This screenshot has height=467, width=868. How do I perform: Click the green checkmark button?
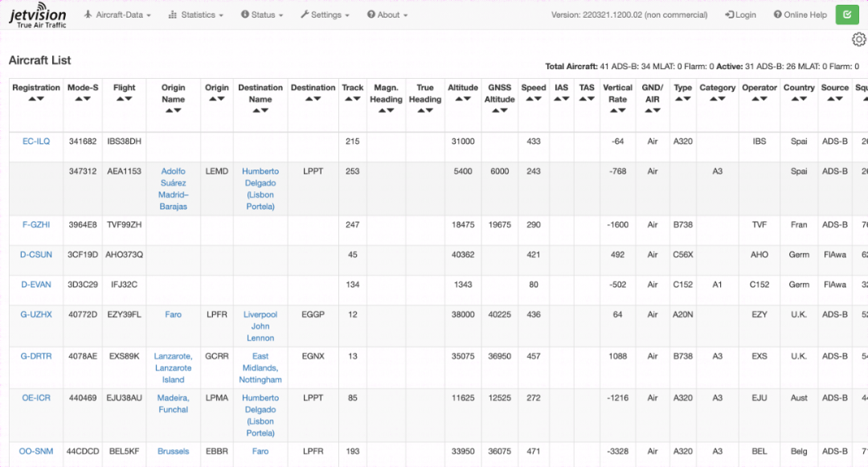pos(847,14)
